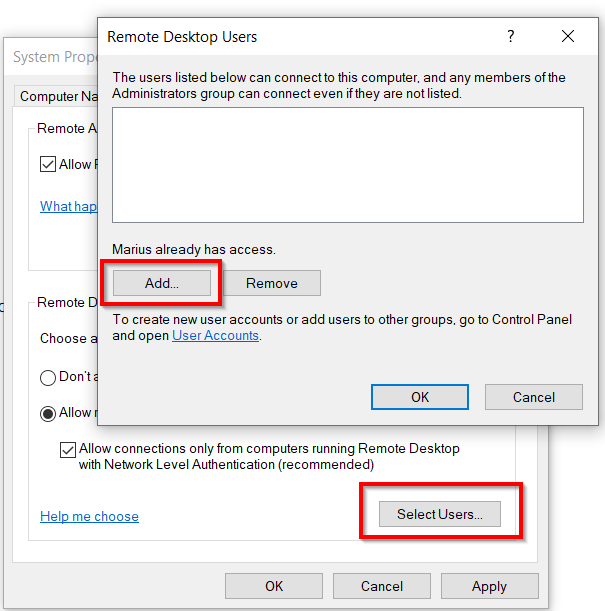Click the Remove button in Remote Desktop Users
Image resolution: width=605 pixels, height=611 pixels.
pos(272,283)
